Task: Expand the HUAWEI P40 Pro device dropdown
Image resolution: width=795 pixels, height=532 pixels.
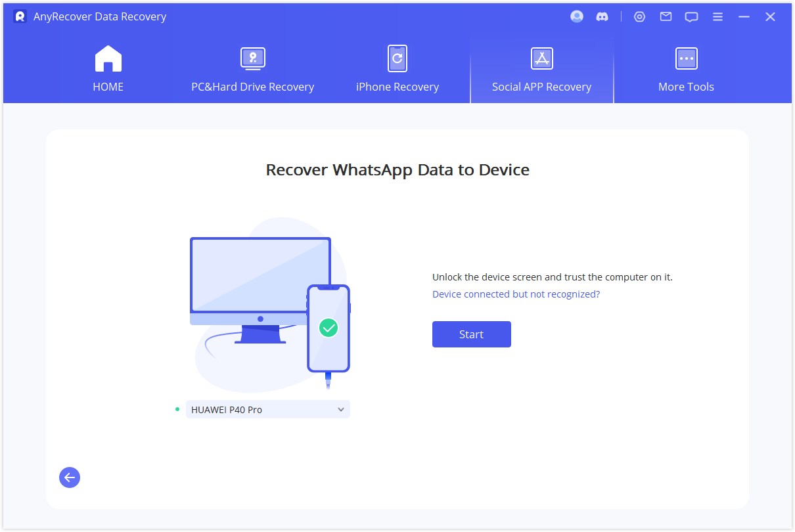Action: tap(341, 409)
